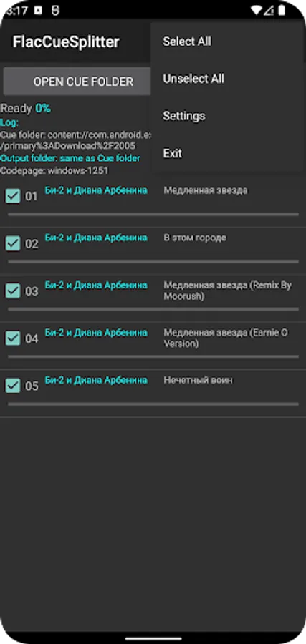
Task: Click the Wi-Fi status bar icon
Action: point(257,11)
